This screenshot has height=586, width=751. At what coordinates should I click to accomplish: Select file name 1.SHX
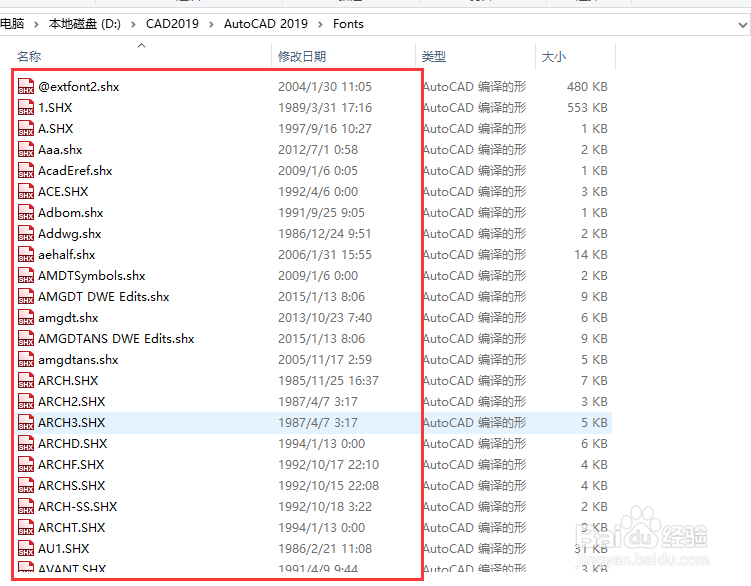[55, 108]
